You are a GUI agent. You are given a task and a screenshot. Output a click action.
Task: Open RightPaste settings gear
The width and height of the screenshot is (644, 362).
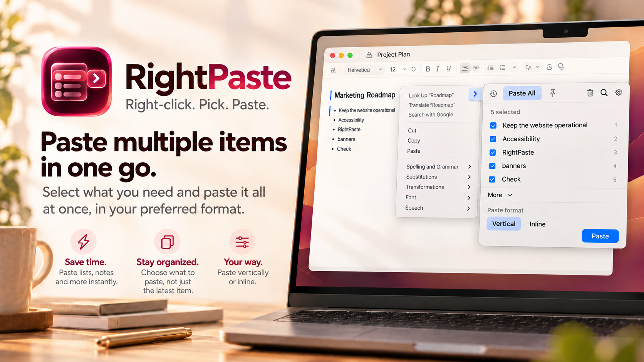tap(619, 92)
